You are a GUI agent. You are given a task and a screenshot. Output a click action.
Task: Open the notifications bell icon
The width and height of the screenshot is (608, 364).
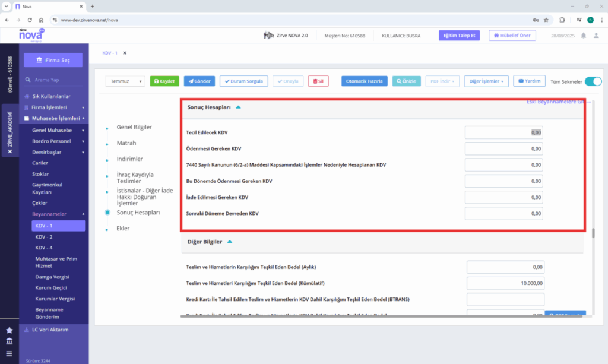[583, 36]
